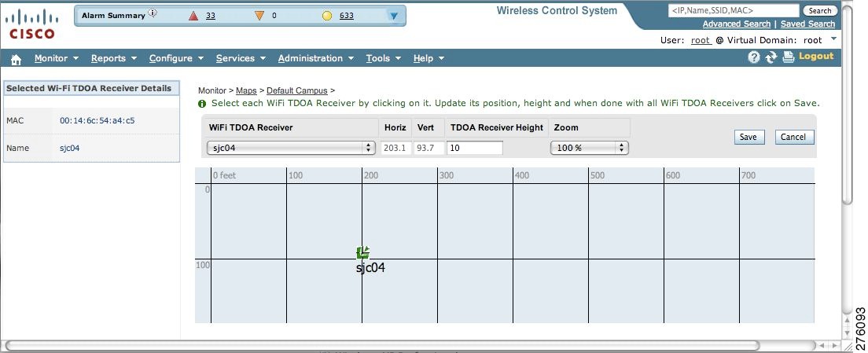Viewport: 868px width, 353px height.
Task: Open the root user link
Action: tap(701, 40)
